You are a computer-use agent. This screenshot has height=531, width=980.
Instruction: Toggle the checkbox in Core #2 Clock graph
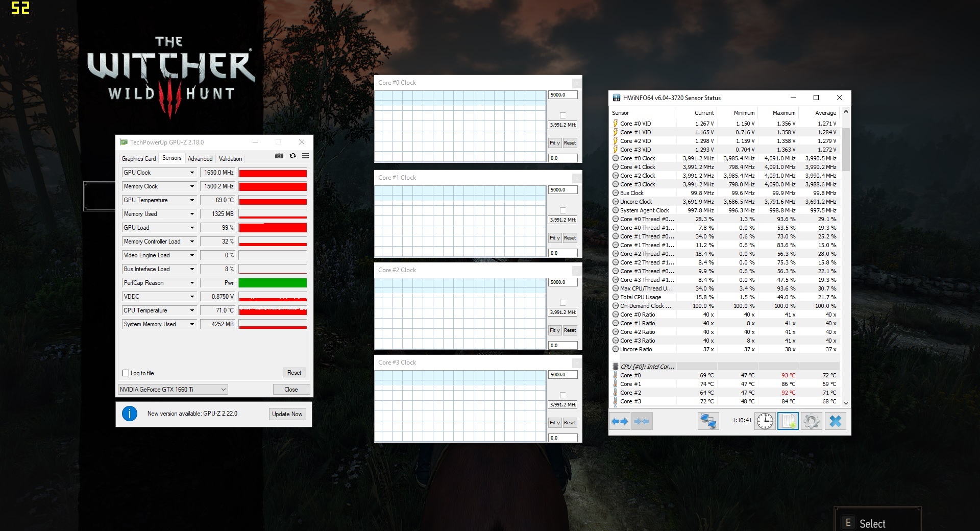(562, 303)
